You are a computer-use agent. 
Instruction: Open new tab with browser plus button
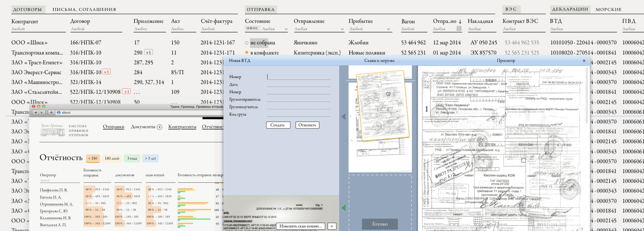click(x=51, y=112)
